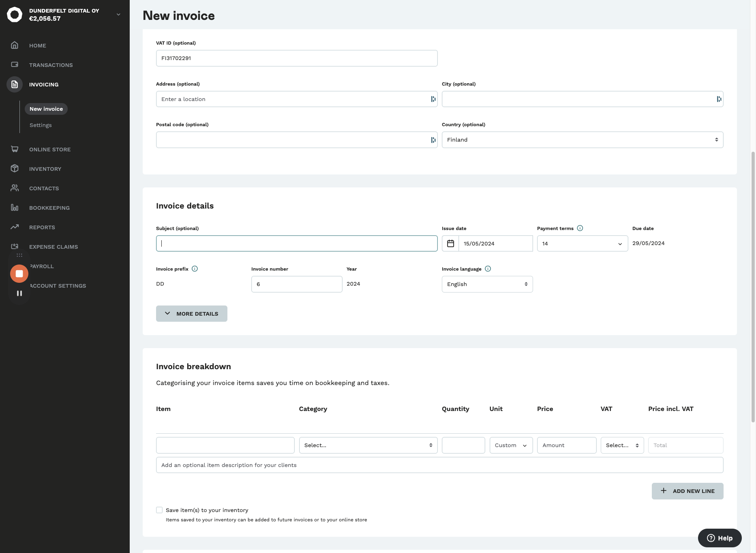Open Bookkeeping from the sidebar
Screen dimensions: 756x553
tap(49, 208)
